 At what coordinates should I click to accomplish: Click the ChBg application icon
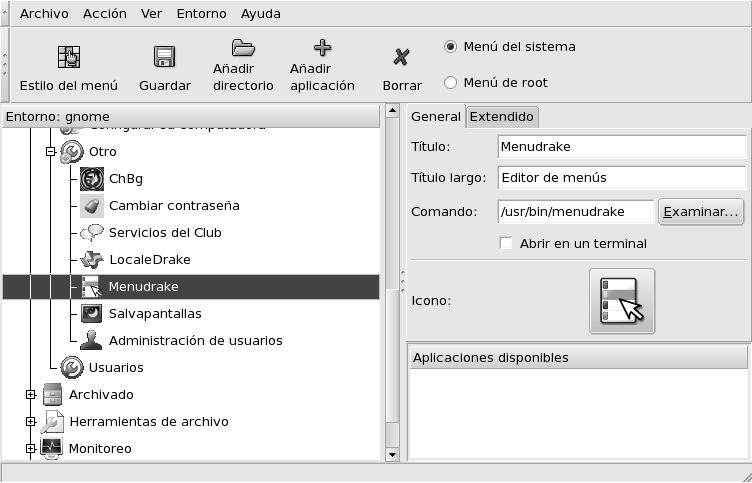(x=92, y=179)
